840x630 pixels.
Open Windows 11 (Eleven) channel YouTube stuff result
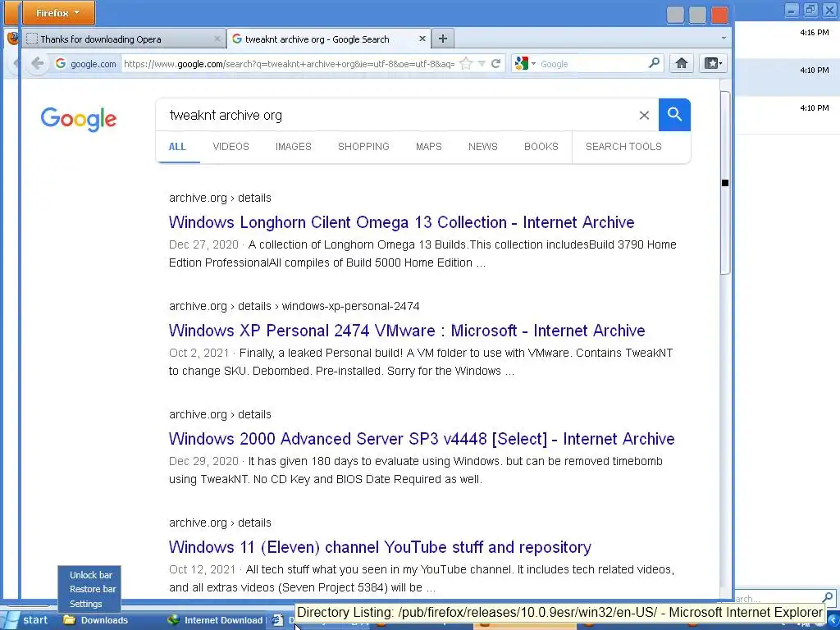(x=380, y=547)
